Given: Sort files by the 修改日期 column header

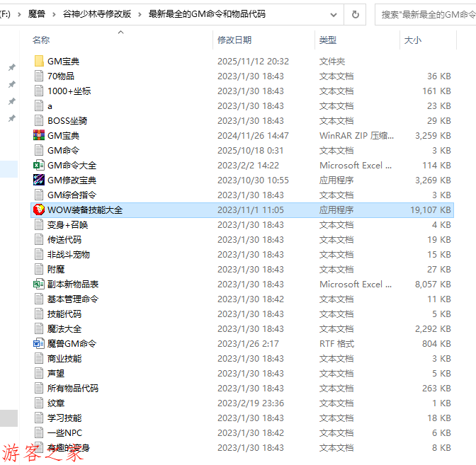Looking at the screenshot, I should [234, 40].
